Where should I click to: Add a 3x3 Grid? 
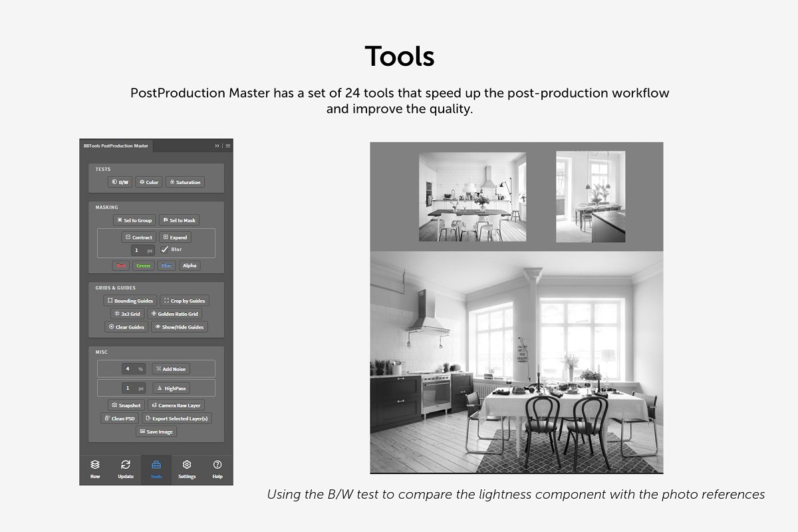[x=128, y=313]
